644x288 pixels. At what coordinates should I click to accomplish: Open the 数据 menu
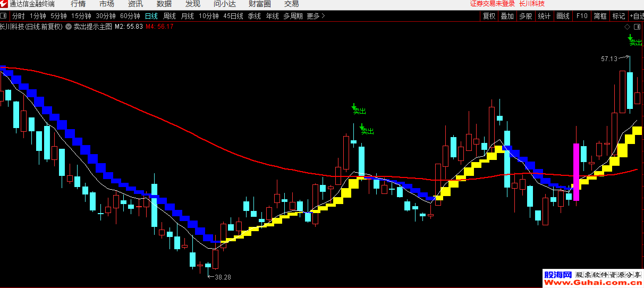tap(164, 4)
